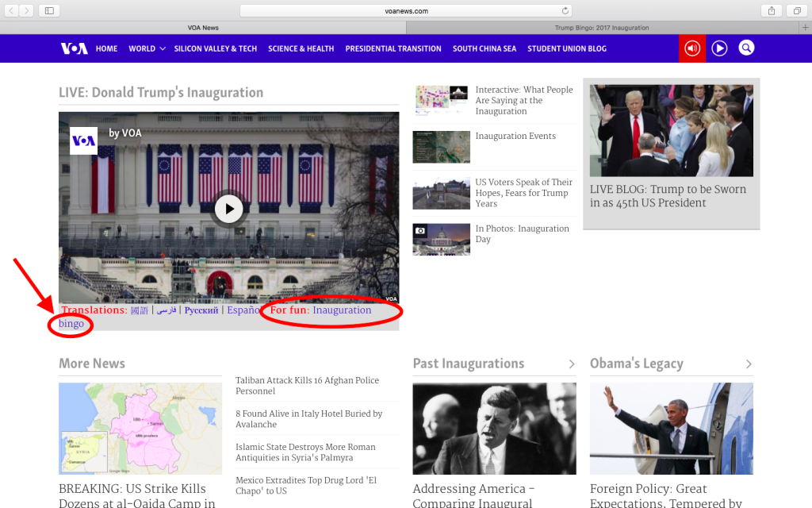The width and height of the screenshot is (812, 508).
Task: Click the 'LIVE: Donald Trump's Inauguration' heading
Action: tap(161, 93)
